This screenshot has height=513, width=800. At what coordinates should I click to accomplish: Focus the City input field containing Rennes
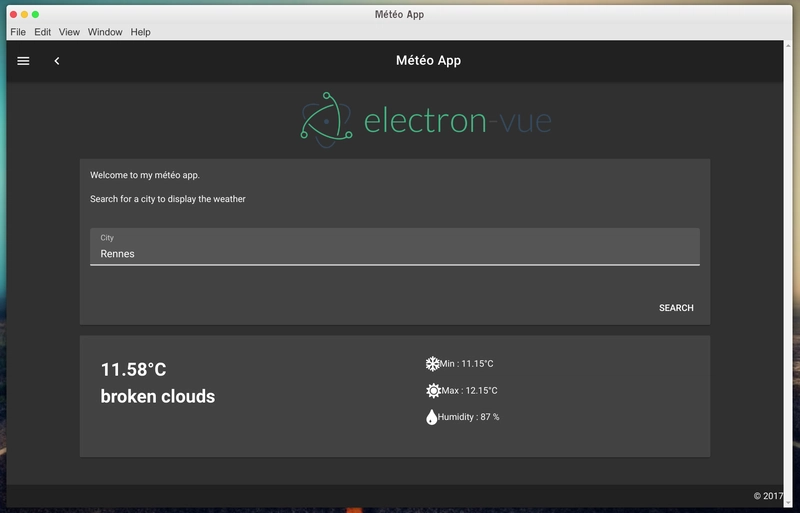pos(395,247)
